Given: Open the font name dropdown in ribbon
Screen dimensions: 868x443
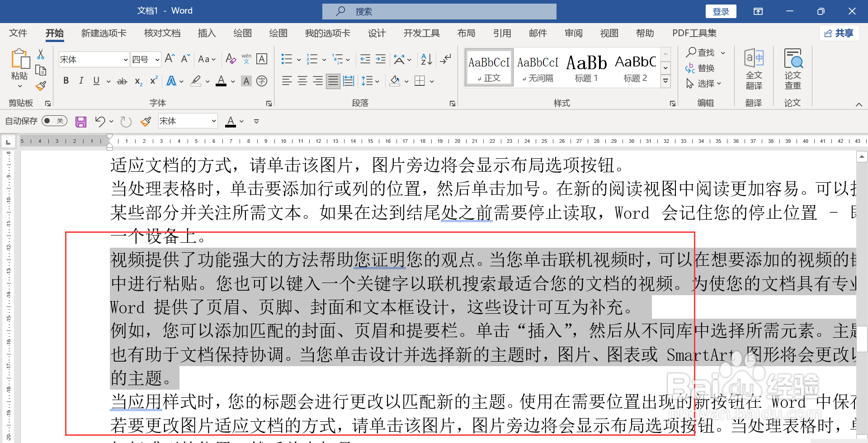Looking at the screenshot, I should (x=126, y=60).
